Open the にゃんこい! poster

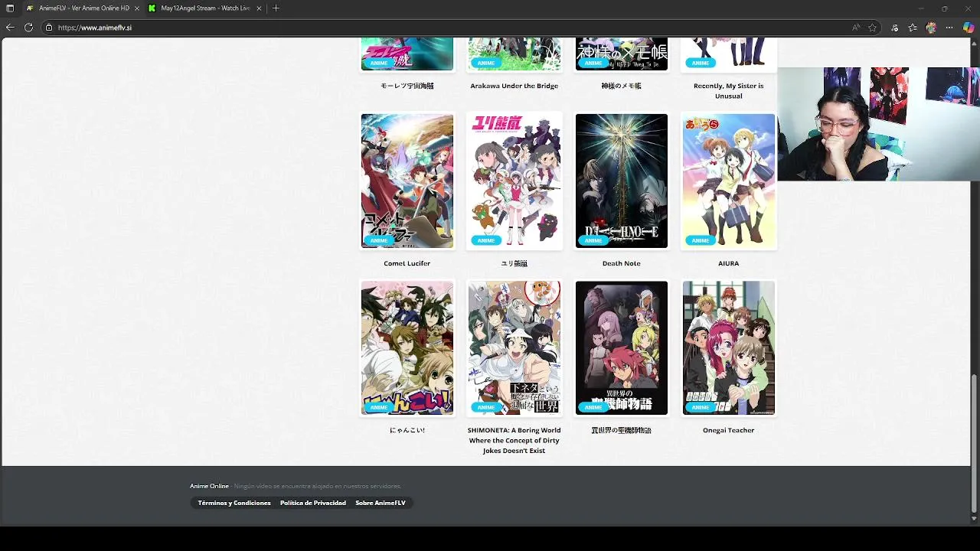(407, 348)
